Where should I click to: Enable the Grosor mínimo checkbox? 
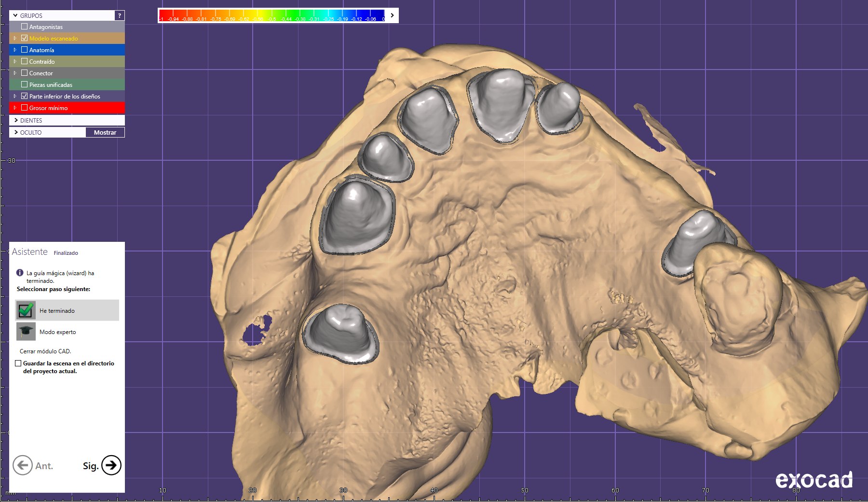24,108
